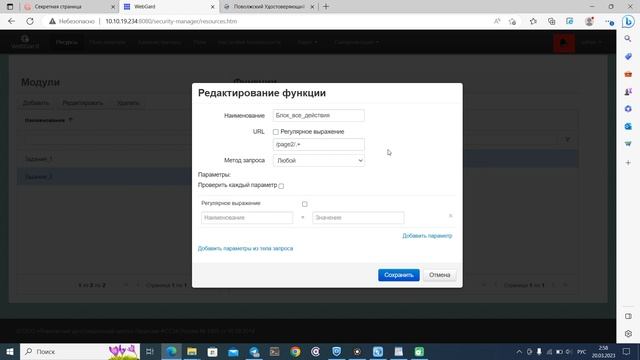
Task: Open the Edge profile avatar
Action: pyautogui.click(x=589, y=21)
